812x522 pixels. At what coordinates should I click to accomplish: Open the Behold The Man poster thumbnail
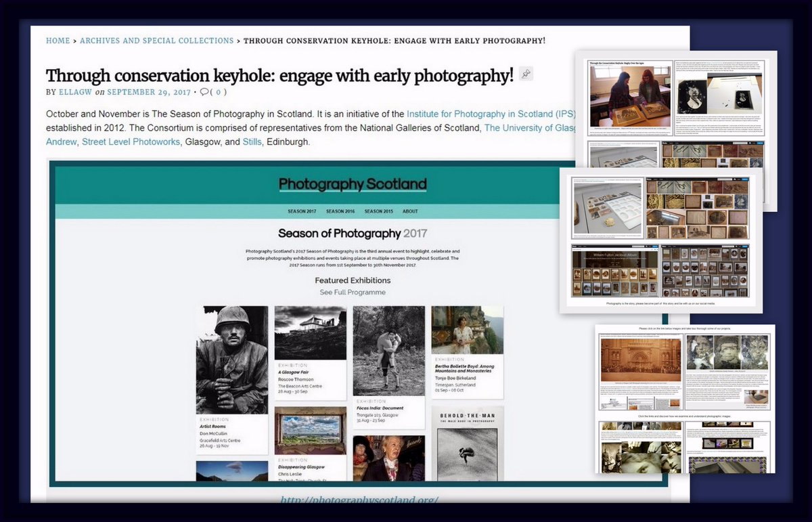point(468,444)
